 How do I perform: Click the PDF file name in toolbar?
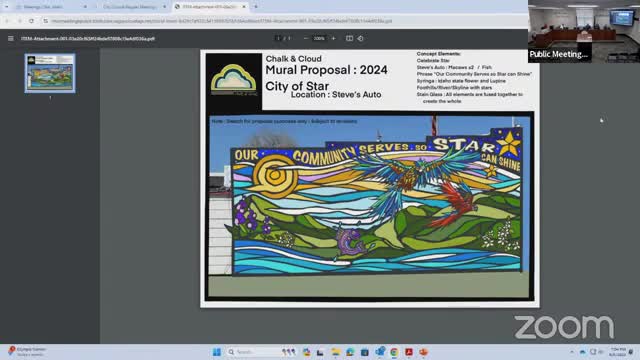88,39
